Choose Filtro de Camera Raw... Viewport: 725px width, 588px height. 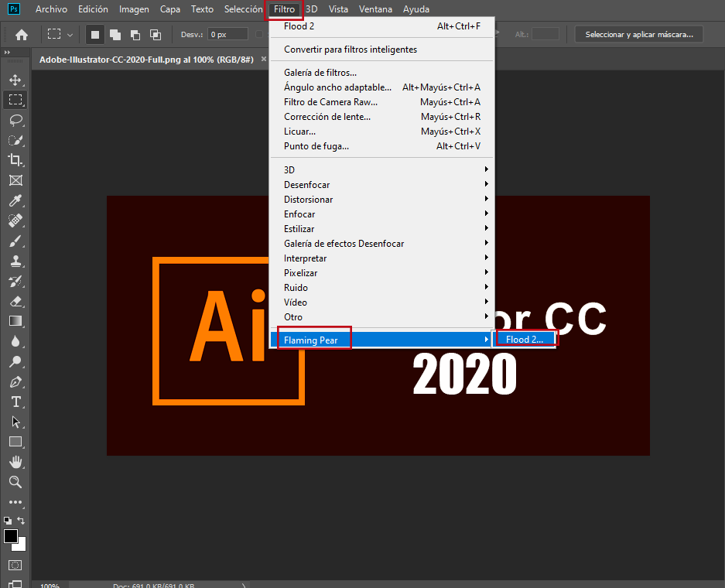point(381,102)
